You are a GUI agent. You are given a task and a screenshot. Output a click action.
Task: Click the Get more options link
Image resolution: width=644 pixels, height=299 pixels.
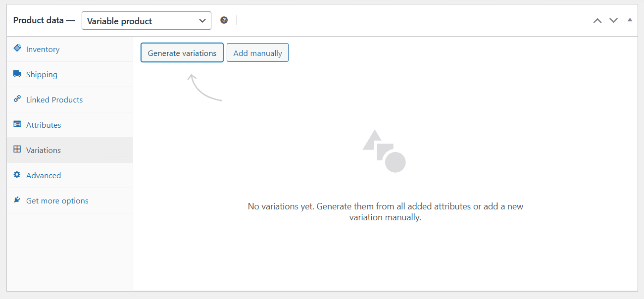pyautogui.click(x=57, y=201)
